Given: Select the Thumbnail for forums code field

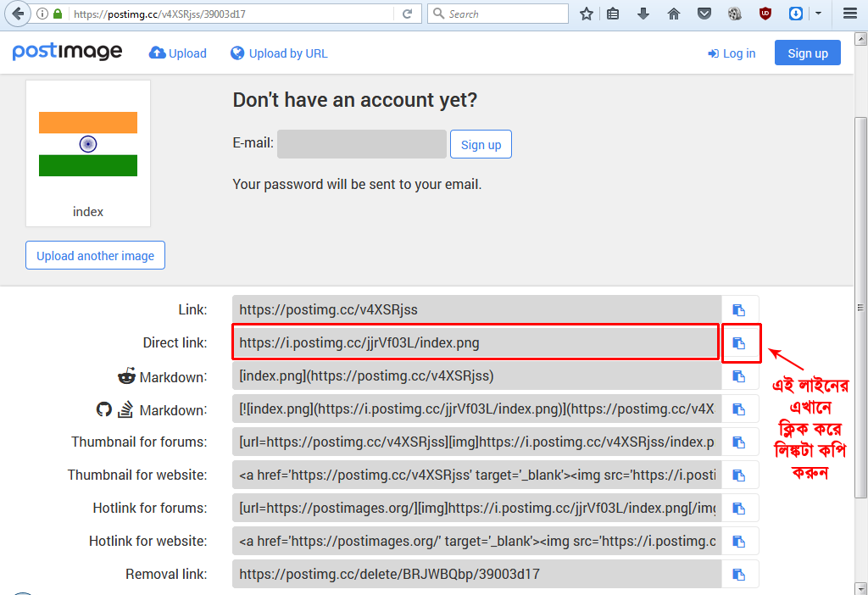Looking at the screenshot, I should click(477, 442).
